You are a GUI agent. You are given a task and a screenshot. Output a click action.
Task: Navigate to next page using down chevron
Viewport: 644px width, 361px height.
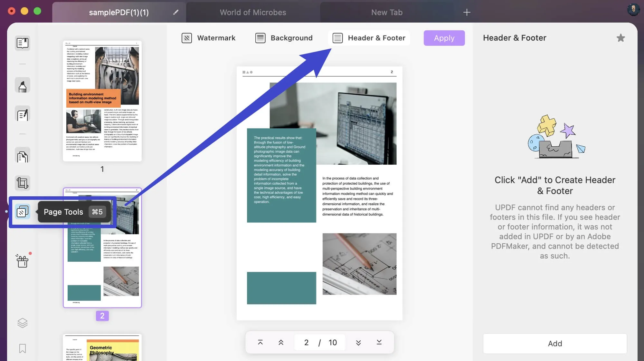click(358, 342)
